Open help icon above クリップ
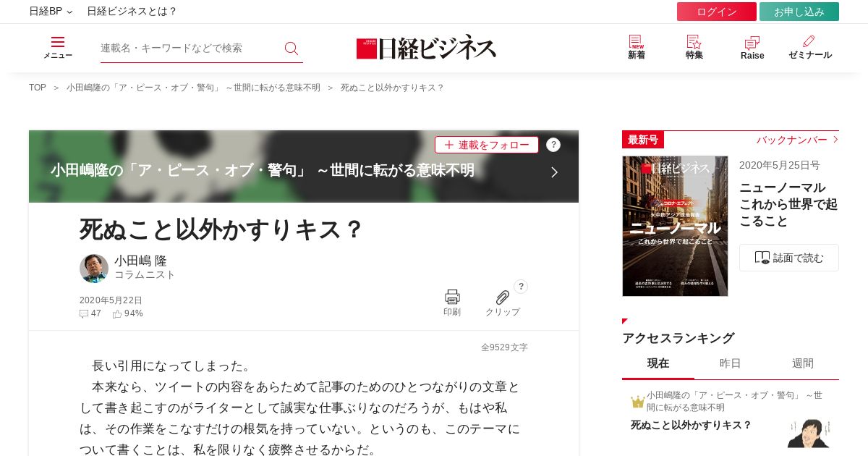The image size is (868, 456). point(521,287)
